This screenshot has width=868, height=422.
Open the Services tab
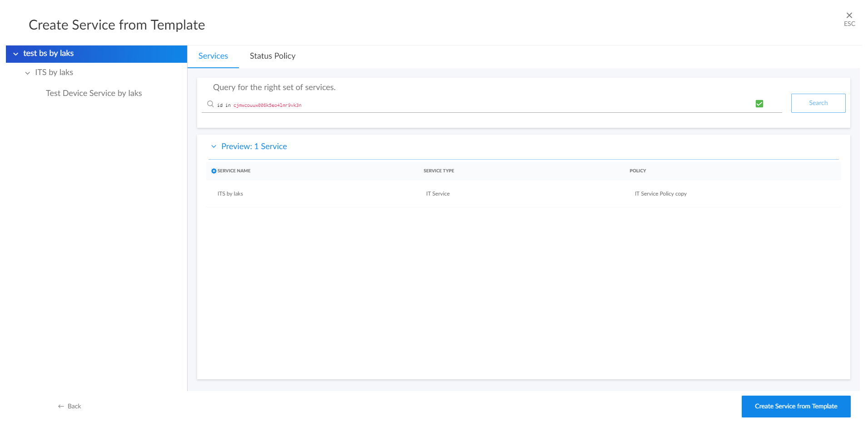click(213, 56)
